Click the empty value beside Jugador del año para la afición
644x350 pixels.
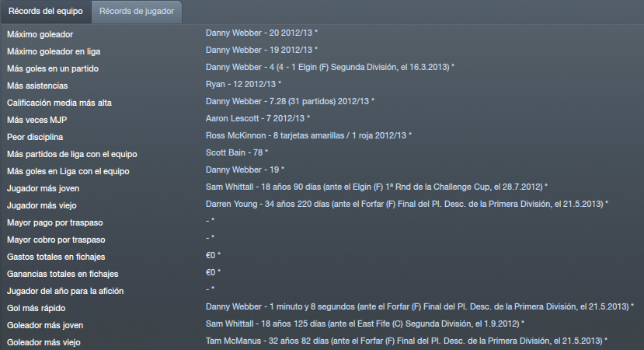pyautogui.click(x=210, y=289)
